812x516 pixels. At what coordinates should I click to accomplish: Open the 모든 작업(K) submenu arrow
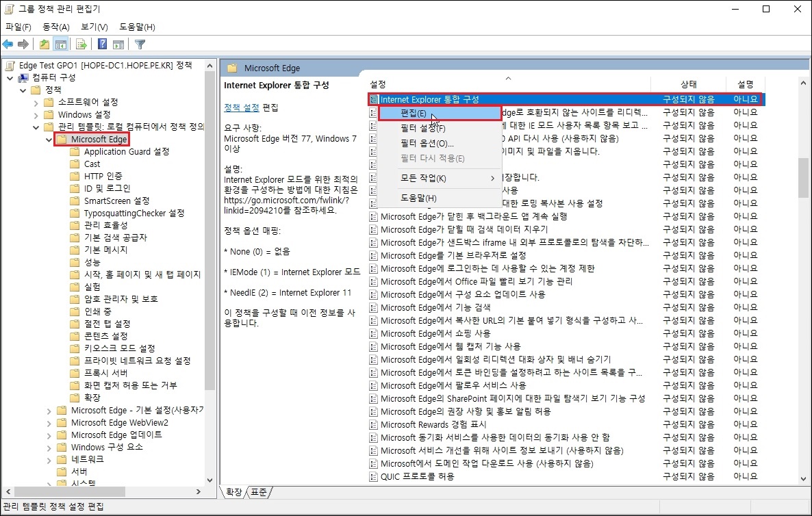[492, 178]
